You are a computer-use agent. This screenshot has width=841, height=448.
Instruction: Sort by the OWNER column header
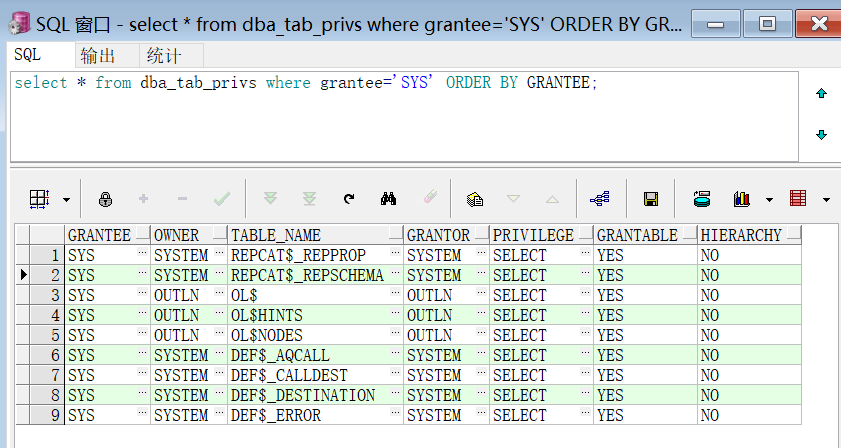pos(189,235)
